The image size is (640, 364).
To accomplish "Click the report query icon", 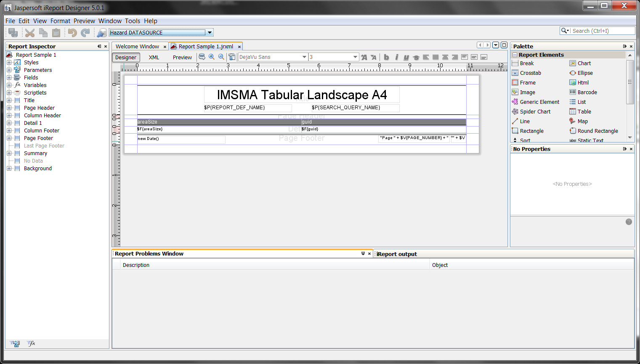I will [202, 57].
